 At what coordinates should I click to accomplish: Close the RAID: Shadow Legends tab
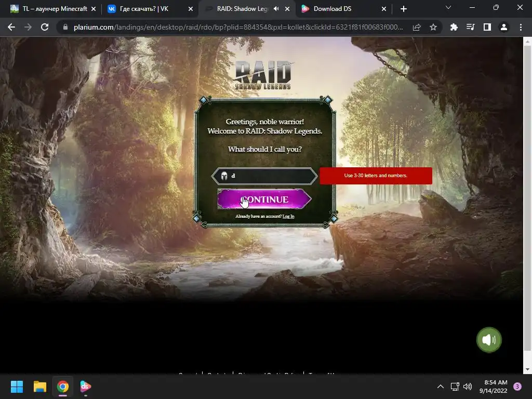287,9
